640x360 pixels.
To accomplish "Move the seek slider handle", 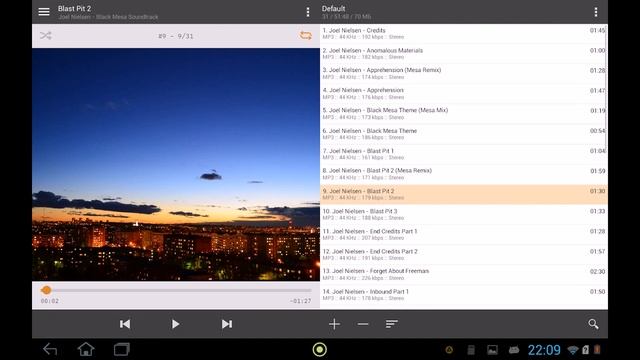I will coord(46,290).
